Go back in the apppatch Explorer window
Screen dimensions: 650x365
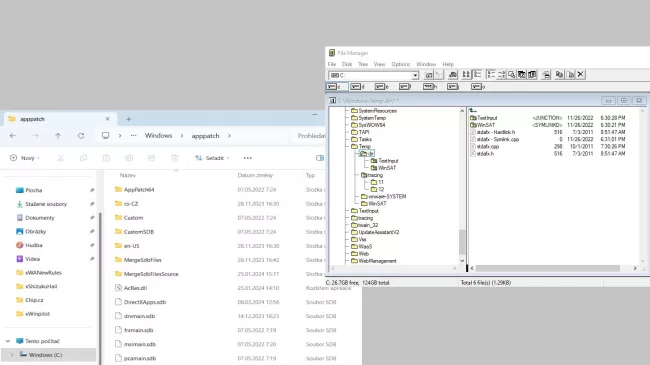(x=13, y=136)
